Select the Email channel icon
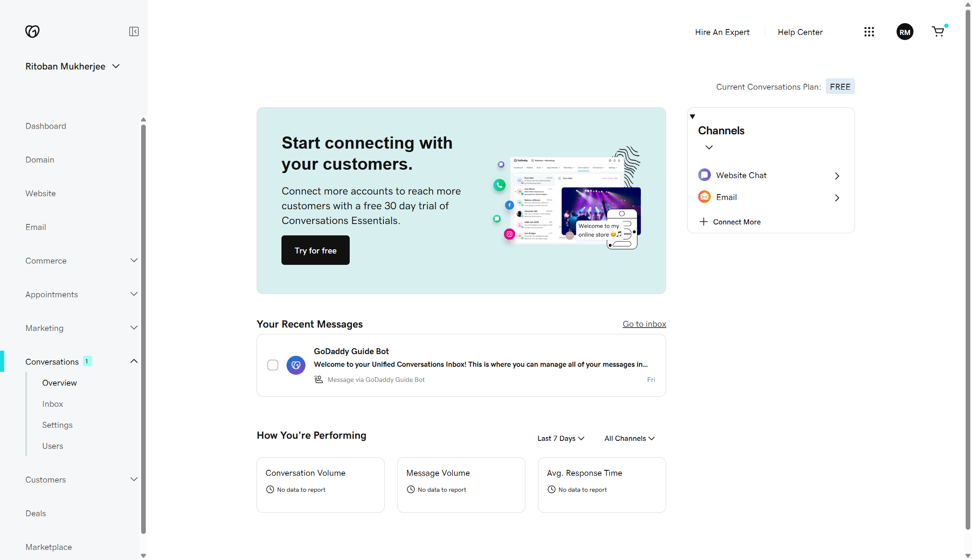The image size is (972, 560). point(704,197)
